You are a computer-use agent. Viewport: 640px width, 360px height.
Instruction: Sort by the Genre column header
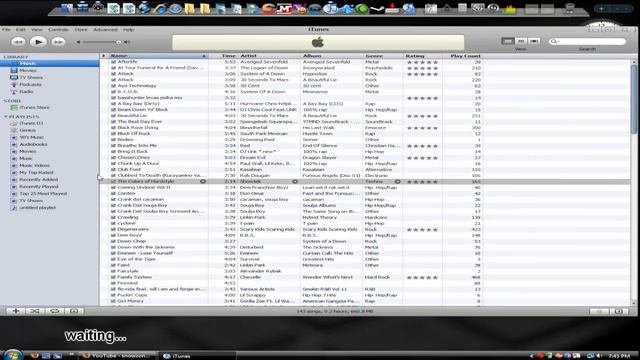coord(383,56)
